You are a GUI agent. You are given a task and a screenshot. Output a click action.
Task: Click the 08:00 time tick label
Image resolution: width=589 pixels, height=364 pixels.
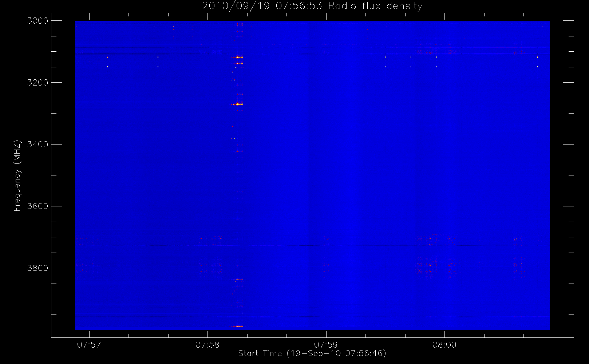coord(444,345)
